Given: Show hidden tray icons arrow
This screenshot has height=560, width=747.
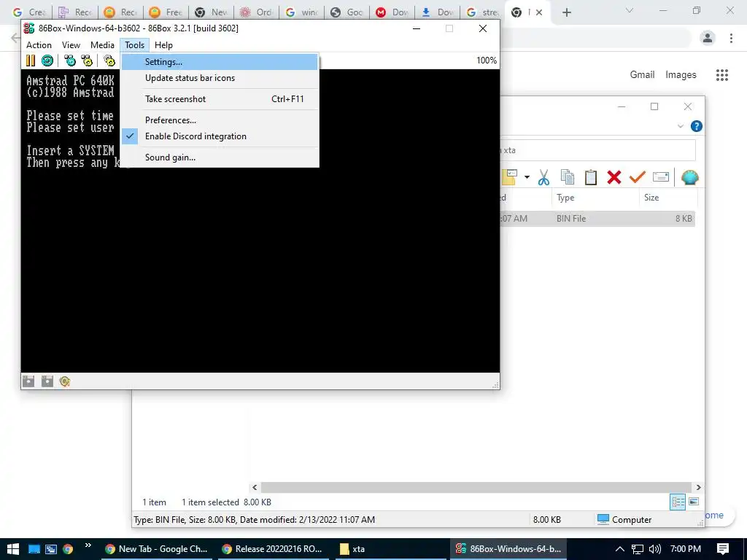Looking at the screenshot, I should [x=619, y=549].
